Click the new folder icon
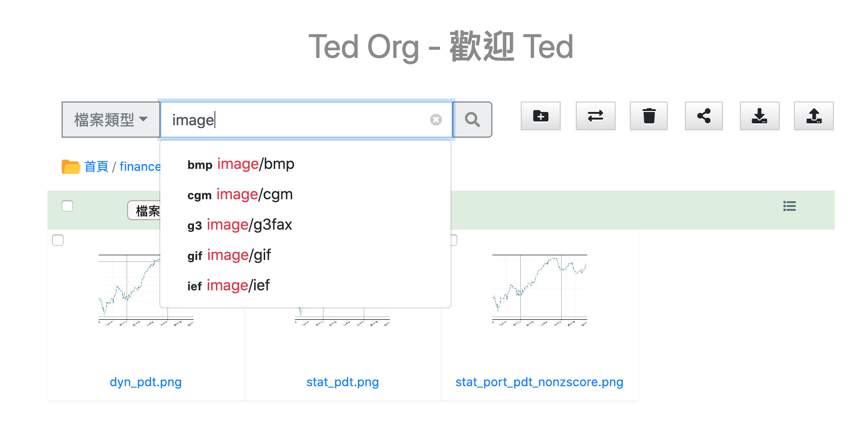This screenshot has width=868, height=427. (x=540, y=116)
